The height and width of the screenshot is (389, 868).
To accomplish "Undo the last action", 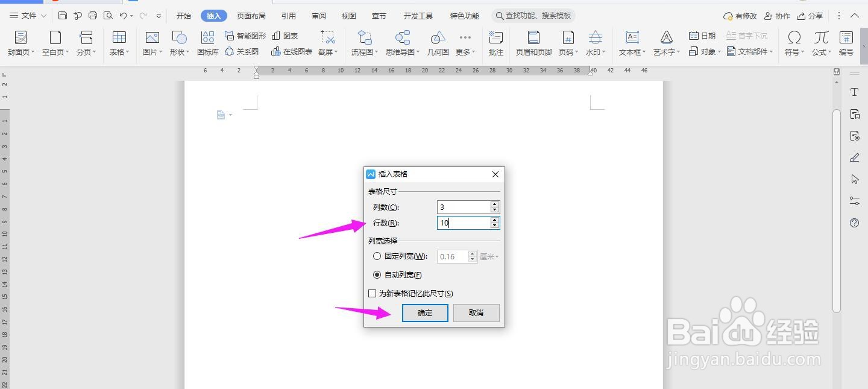I will pyautogui.click(x=123, y=16).
